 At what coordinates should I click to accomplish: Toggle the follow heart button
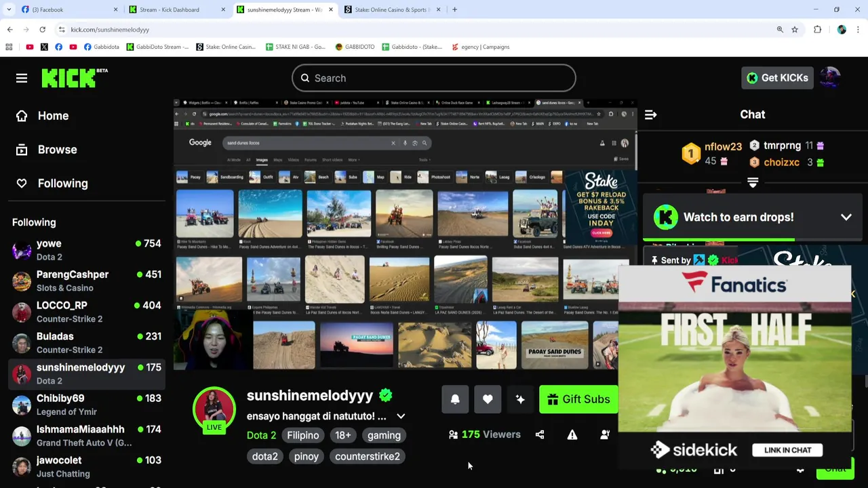tap(488, 399)
